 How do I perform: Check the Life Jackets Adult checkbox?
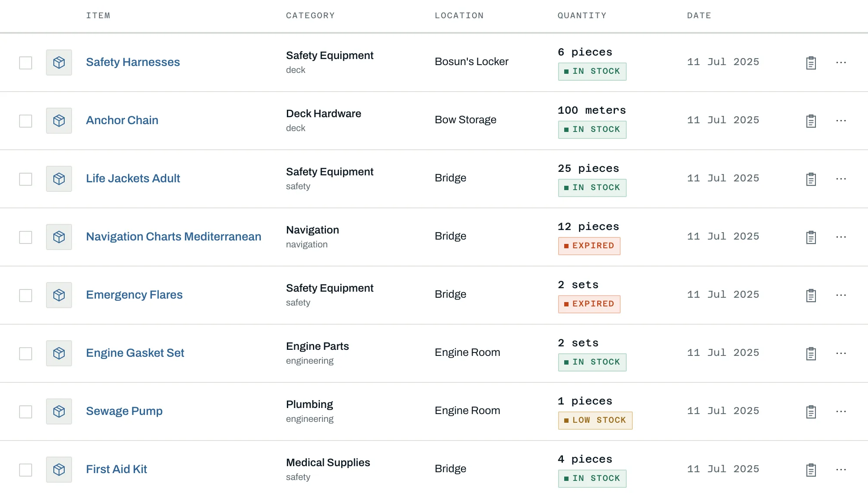click(26, 179)
